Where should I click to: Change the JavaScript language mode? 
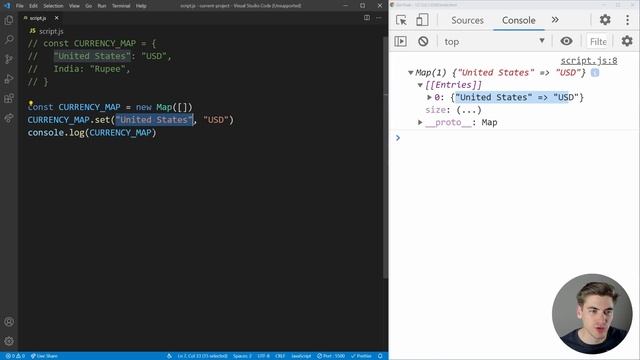301,356
